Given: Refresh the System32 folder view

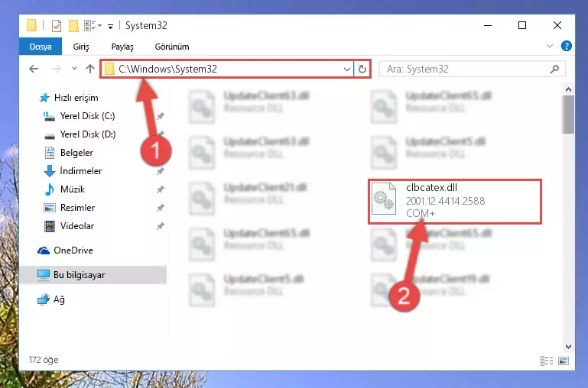Looking at the screenshot, I should coord(362,70).
